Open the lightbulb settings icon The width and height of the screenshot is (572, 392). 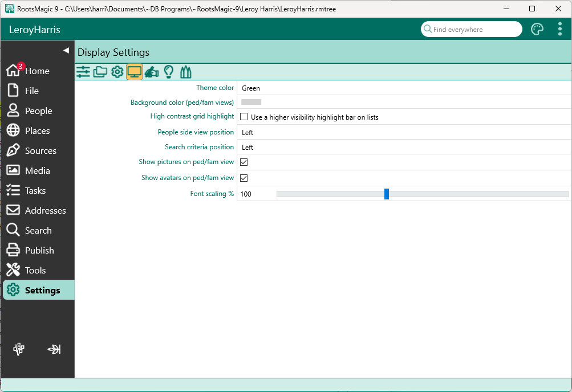tap(169, 72)
